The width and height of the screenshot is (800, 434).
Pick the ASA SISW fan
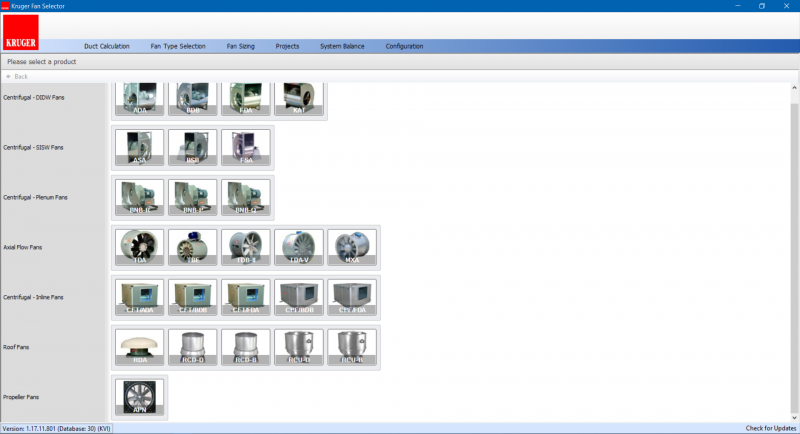coord(139,148)
